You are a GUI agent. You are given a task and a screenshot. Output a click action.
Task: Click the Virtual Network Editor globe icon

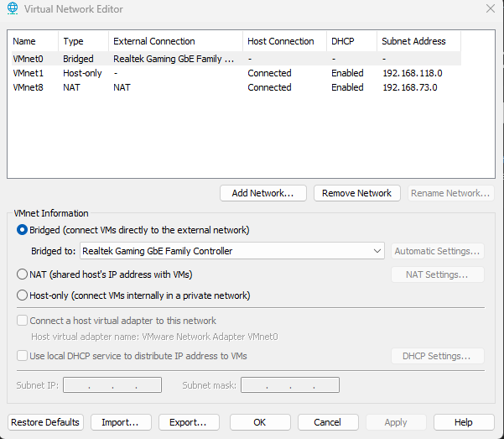pos(13,8)
